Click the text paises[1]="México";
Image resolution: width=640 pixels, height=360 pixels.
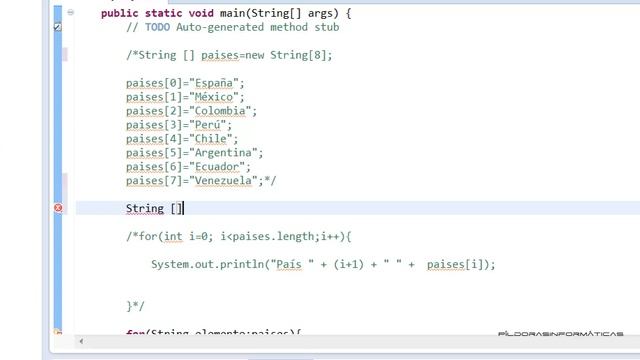click(x=185, y=97)
